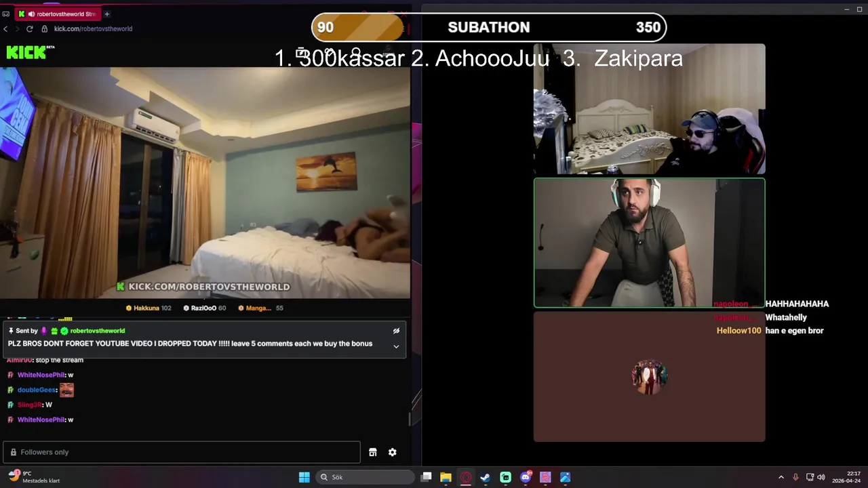
Task: Click the Sök taskbar search box
Action: click(x=366, y=477)
